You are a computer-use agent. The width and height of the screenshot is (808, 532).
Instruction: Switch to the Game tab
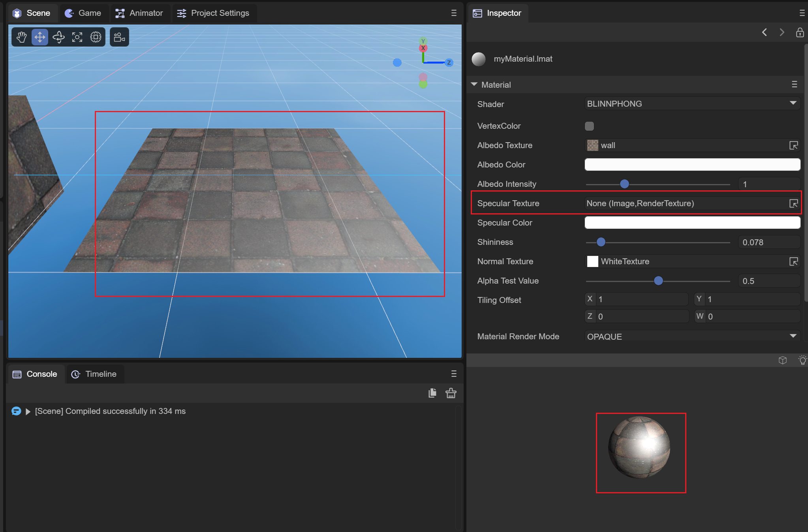tap(83, 13)
